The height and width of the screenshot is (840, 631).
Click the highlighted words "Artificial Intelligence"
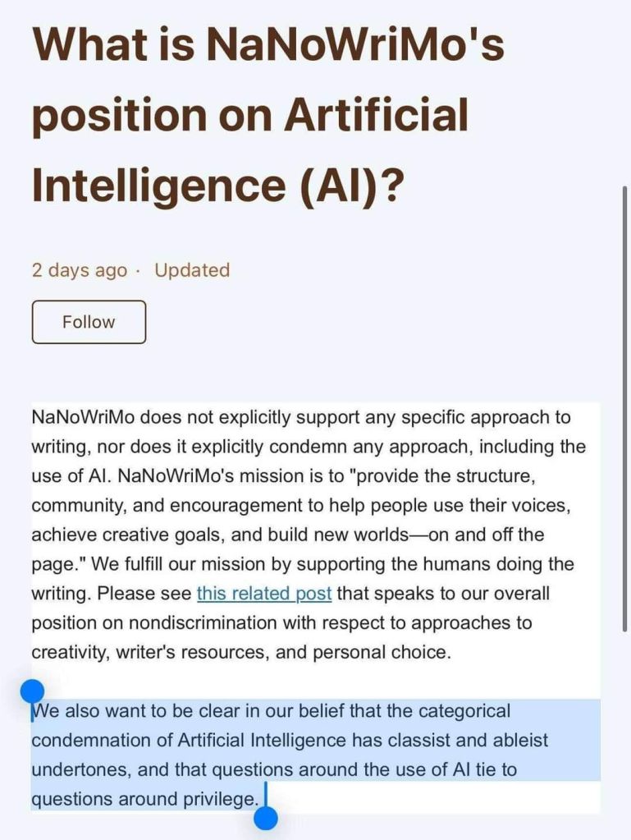click(263, 741)
